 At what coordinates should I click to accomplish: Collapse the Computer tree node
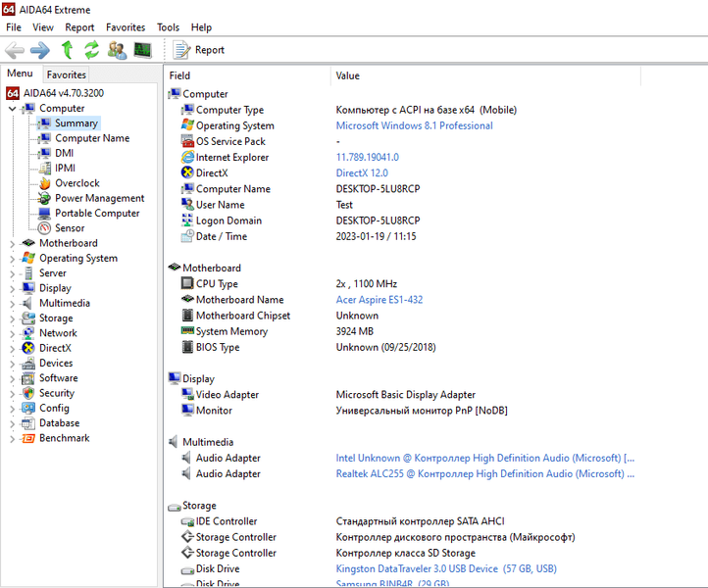point(12,109)
